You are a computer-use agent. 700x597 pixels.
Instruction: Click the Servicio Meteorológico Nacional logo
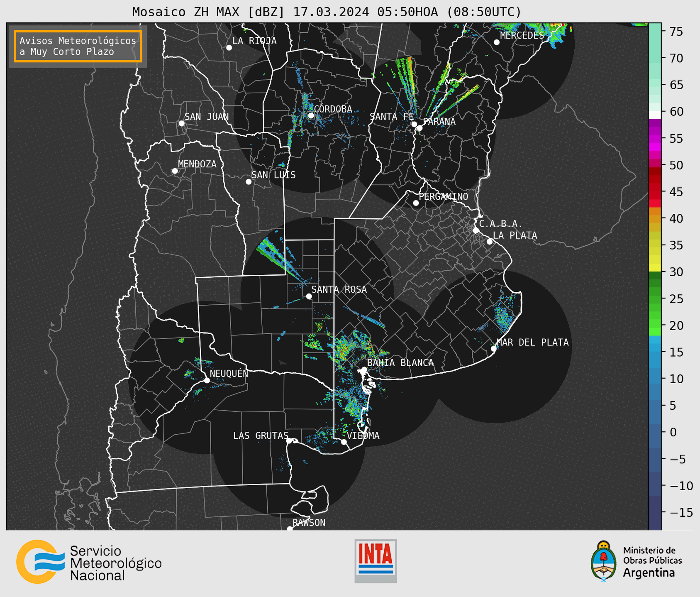click(89, 562)
